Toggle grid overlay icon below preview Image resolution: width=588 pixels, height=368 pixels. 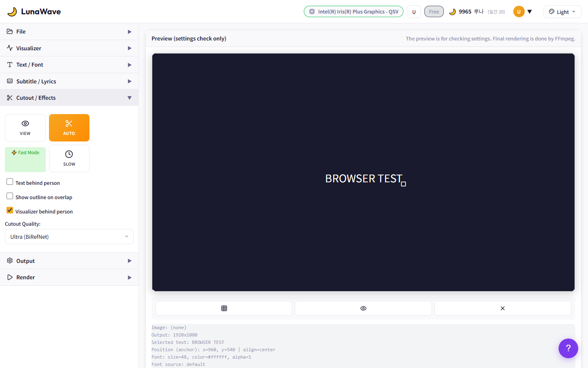point(224,308)
